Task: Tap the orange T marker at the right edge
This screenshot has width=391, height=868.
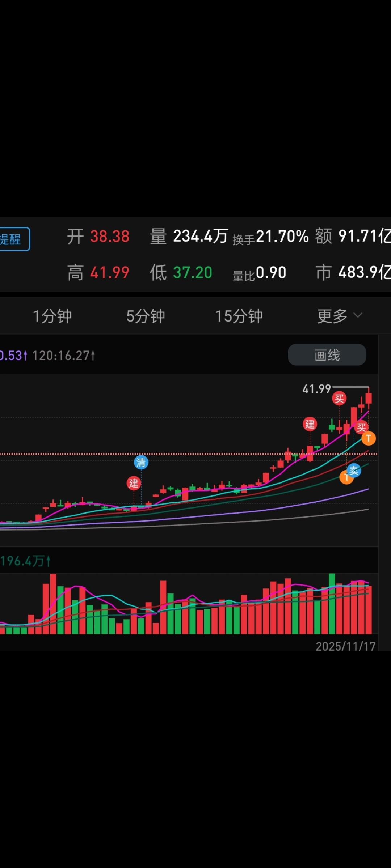Action: (369, 439)
